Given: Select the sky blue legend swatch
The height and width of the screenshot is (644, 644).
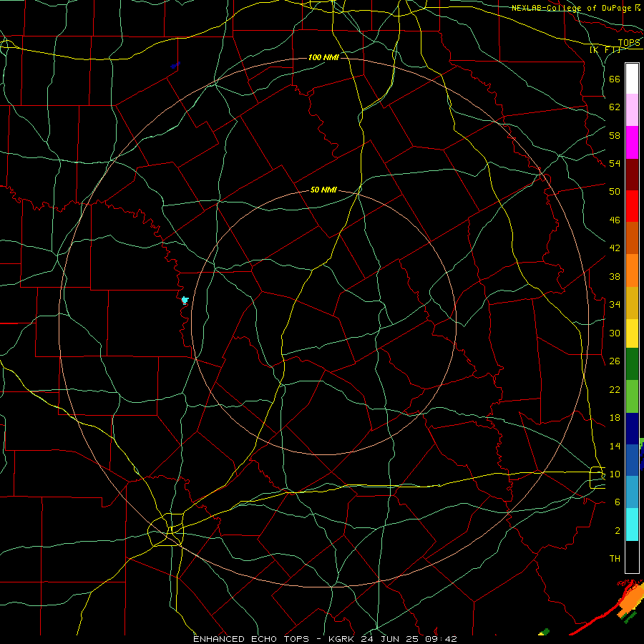Looking at the screenshot, I should coord(632,492).
